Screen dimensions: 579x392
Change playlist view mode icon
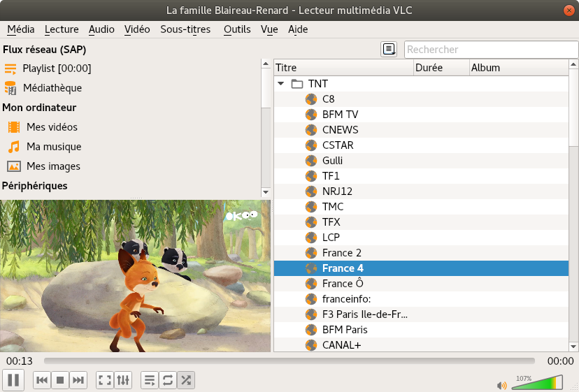389,49
